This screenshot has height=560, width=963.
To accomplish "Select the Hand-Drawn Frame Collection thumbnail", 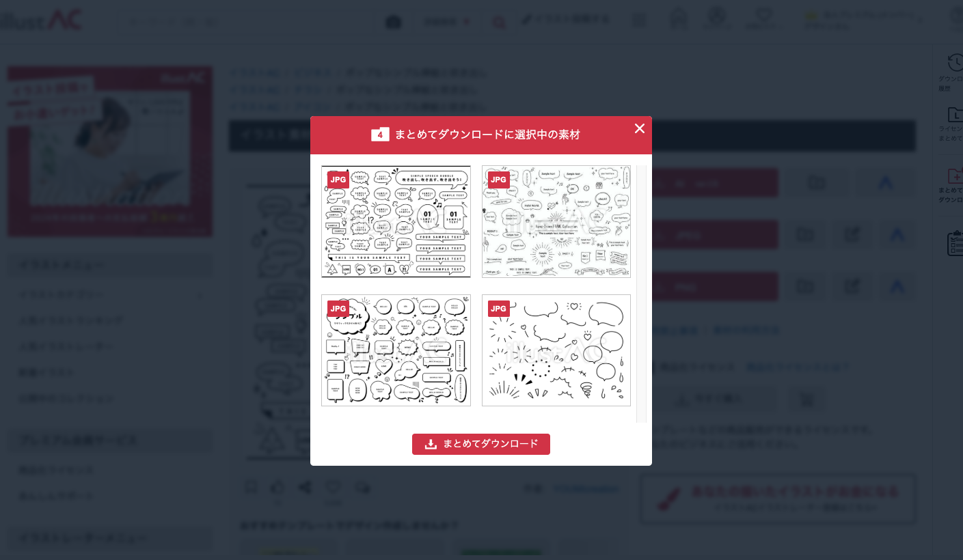I will (x=556, y=221).
